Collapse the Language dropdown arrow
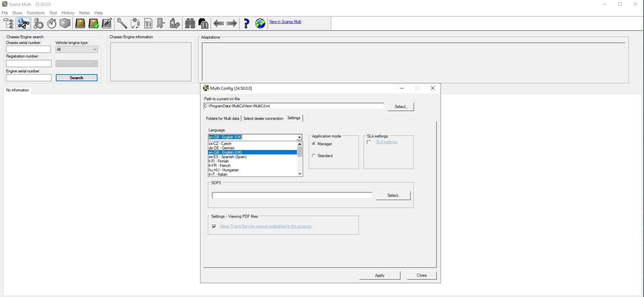The width and height of the screenshot is (644, 297). coord(299,137)
